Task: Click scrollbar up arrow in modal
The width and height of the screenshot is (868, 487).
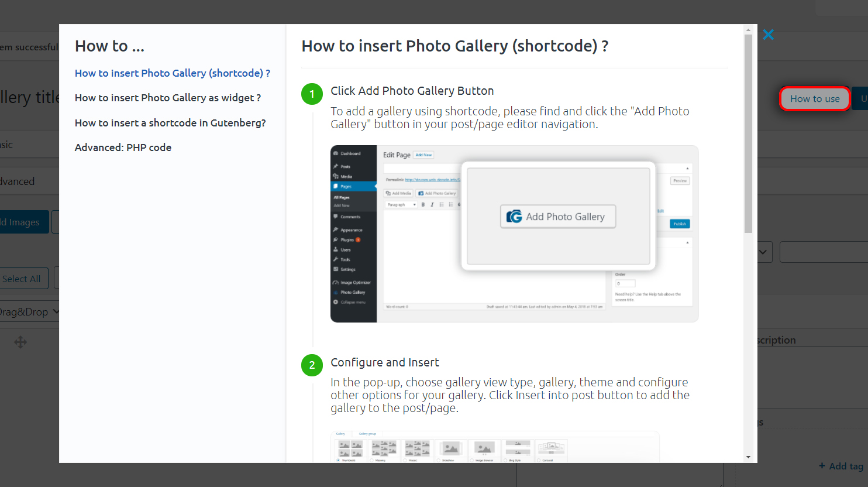Action: (748, 29)
